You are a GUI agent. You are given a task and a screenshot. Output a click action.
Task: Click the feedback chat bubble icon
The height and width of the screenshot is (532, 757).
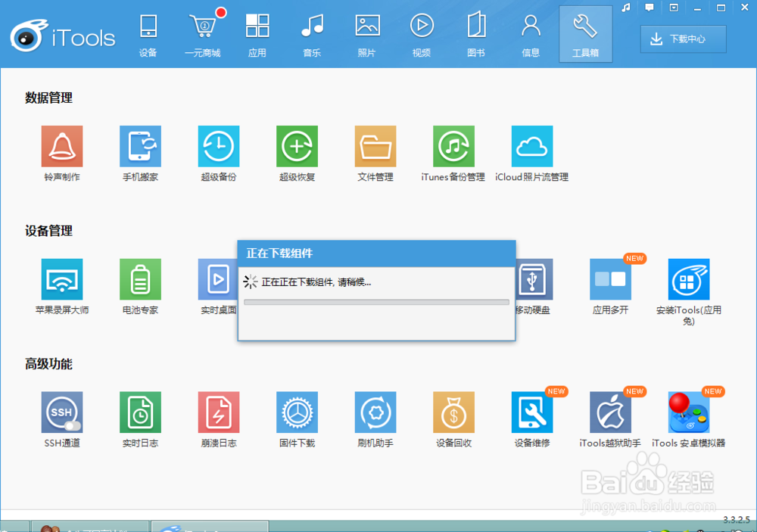(650, 8)
